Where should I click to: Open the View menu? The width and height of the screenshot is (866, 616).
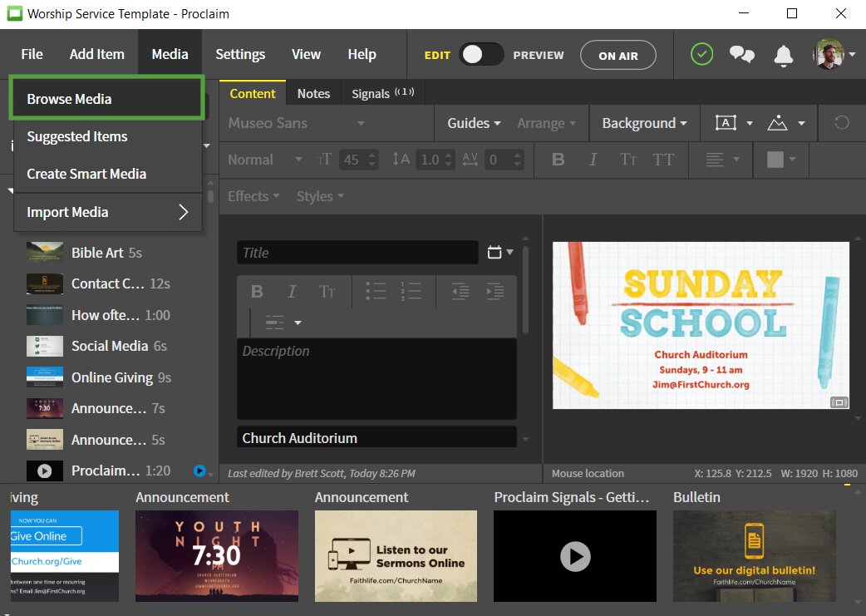tap(306, 54)
